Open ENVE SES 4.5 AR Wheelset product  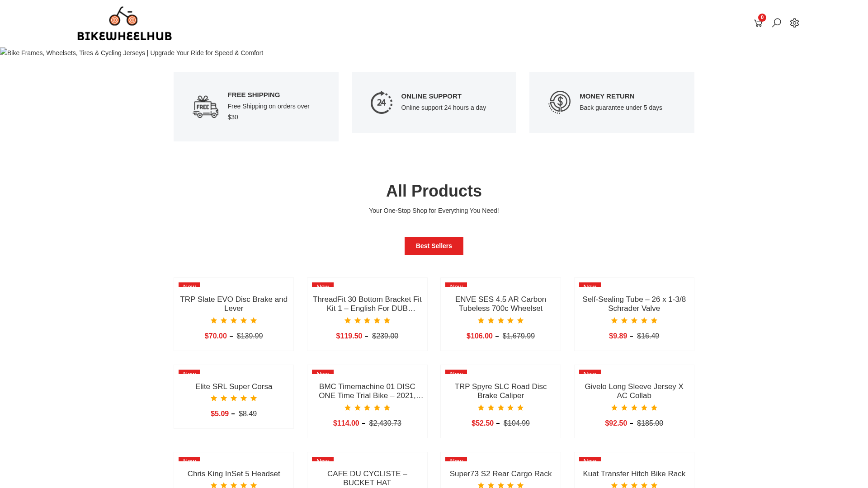click(x=500, y=304)
